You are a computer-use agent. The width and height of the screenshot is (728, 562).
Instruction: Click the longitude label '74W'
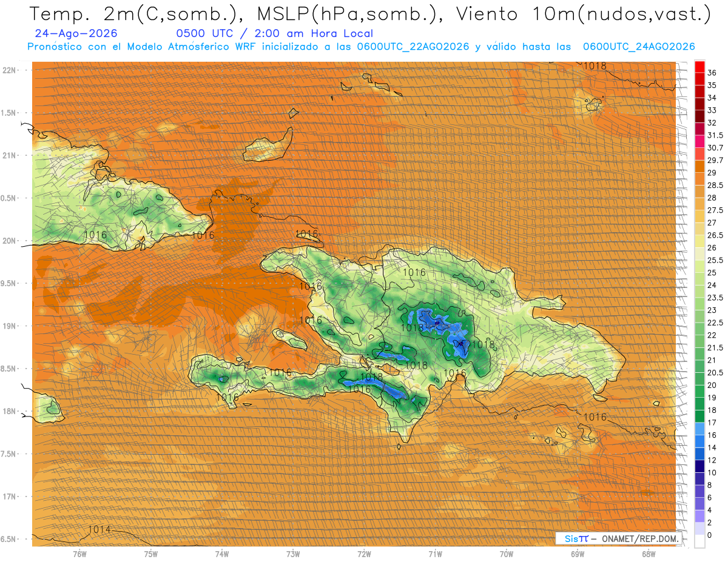pyautogui.click(x=222, y=555)
